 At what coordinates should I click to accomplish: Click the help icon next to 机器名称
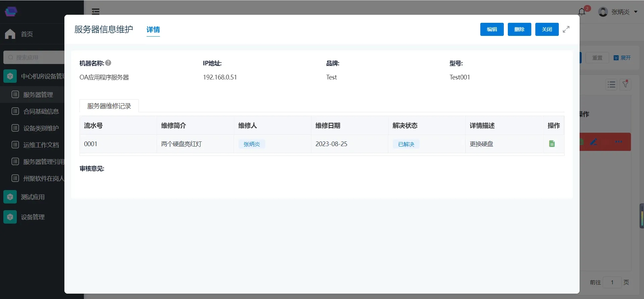tap(108, 63)
